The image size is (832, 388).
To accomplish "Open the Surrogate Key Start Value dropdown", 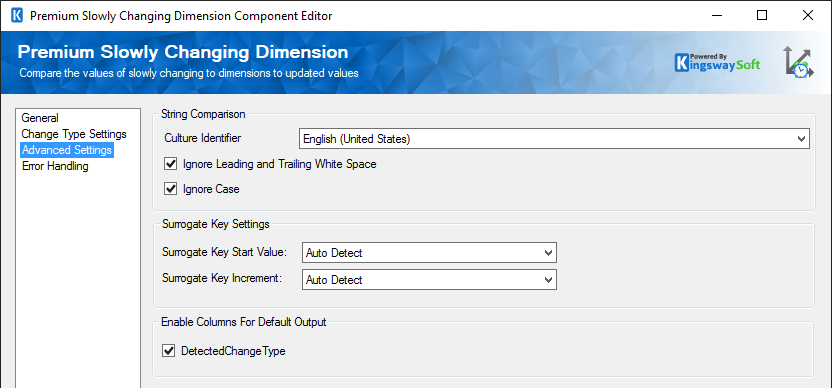I will (x=429, y=253).
